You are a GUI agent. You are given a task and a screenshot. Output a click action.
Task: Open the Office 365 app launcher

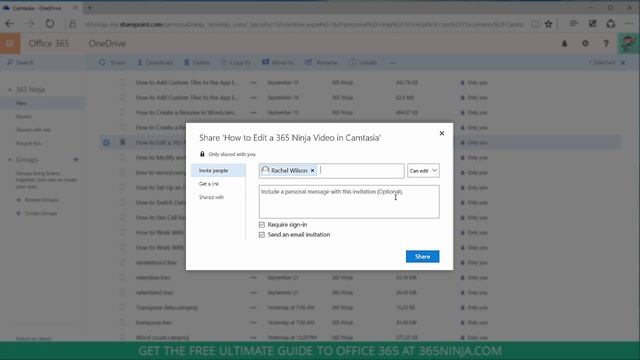pyautogui.click(x=10, y=44)
